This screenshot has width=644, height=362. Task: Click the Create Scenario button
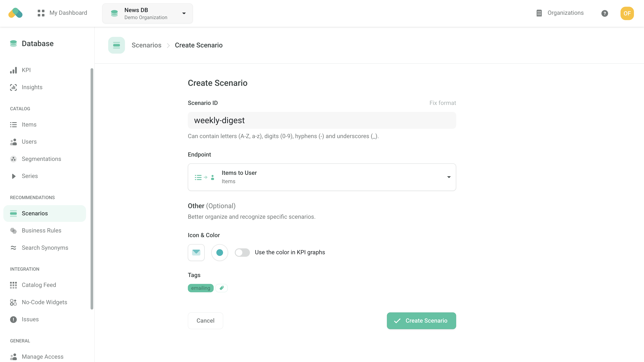click(x=421, y=321)
